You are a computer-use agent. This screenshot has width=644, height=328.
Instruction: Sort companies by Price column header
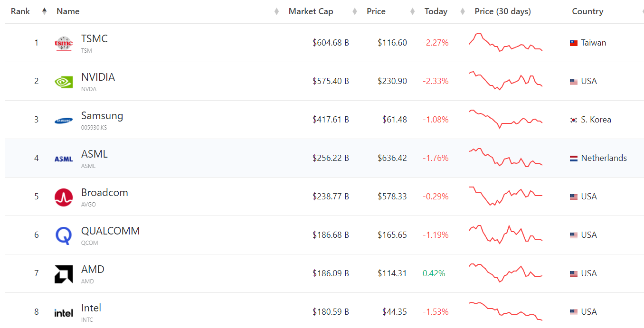pyautogui.click(x=376, y=11)
